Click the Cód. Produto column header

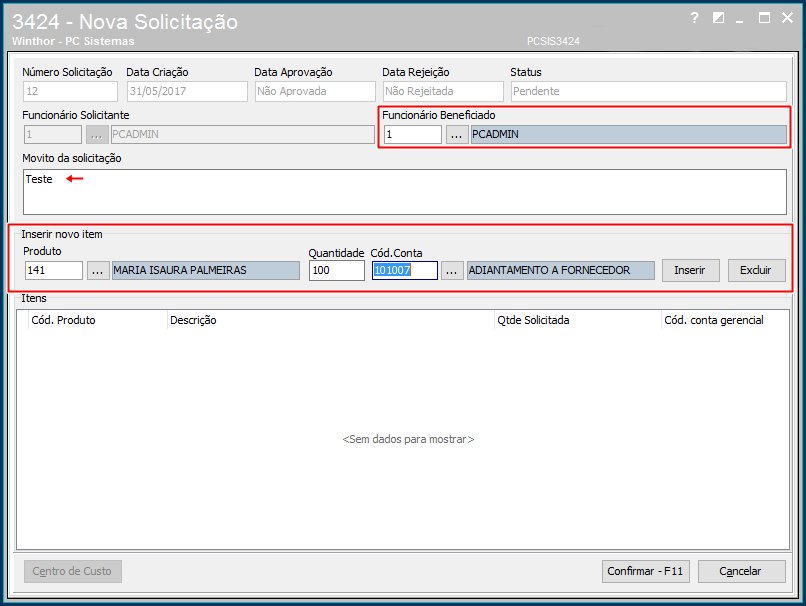[97, 320]
